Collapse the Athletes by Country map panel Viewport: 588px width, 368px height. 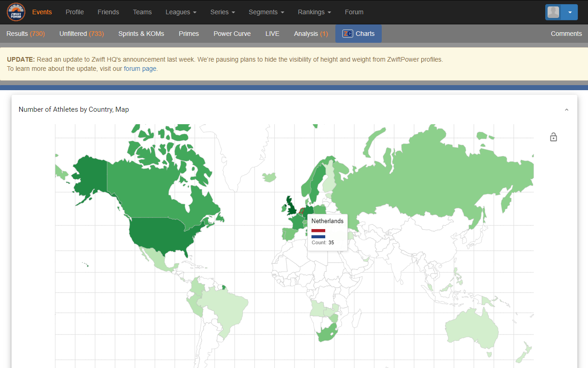point(566,109)
